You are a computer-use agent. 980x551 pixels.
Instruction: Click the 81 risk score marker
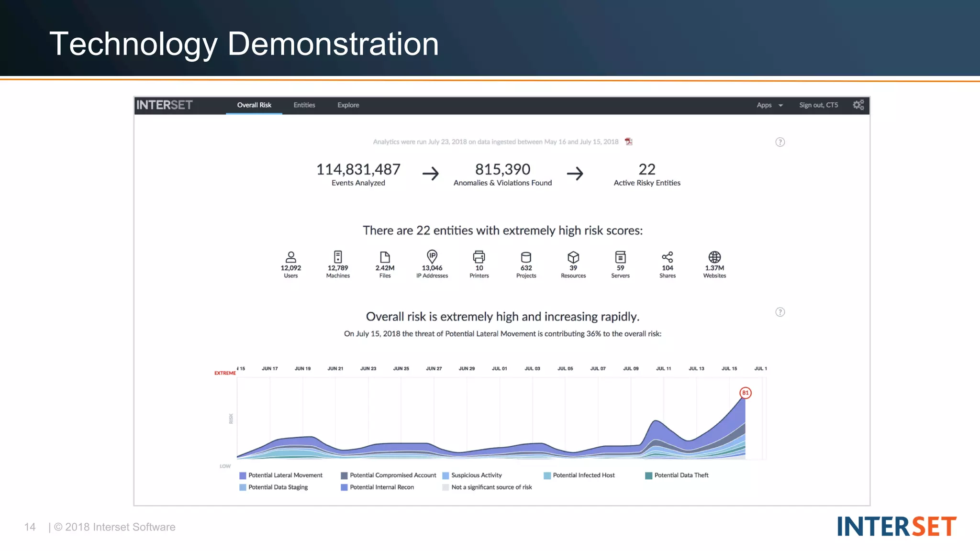[x=745, y=393]
